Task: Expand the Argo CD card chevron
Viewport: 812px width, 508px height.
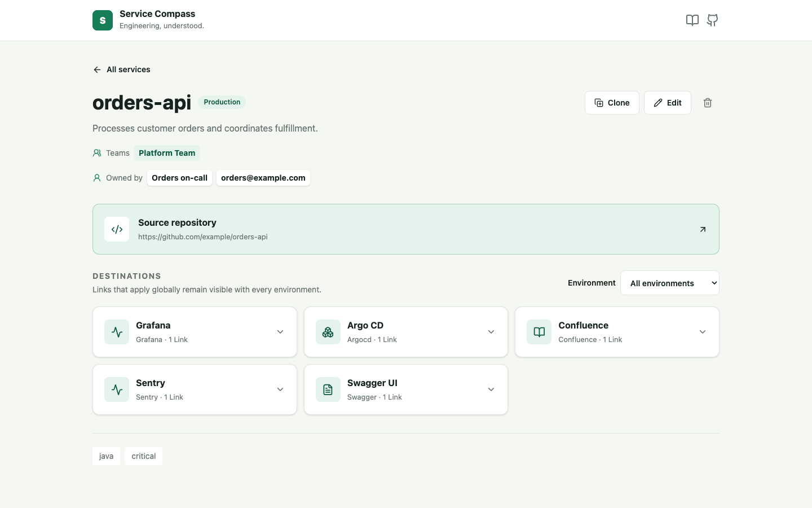Action: click(x=491, y=332)
